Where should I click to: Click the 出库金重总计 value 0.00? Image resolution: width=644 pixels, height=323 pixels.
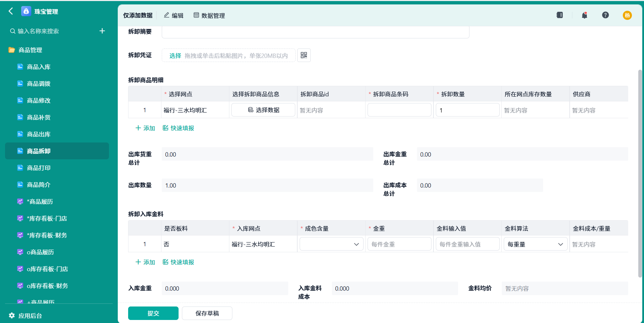pos(522,154)
